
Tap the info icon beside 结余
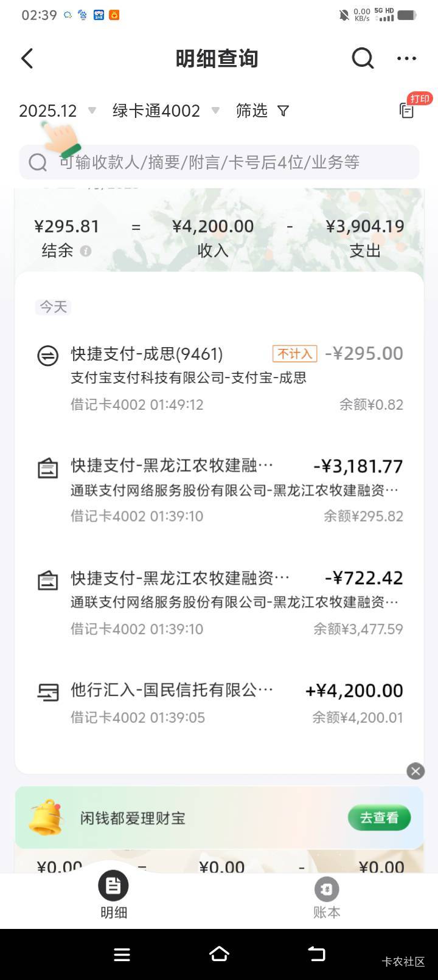click(86, 251)
